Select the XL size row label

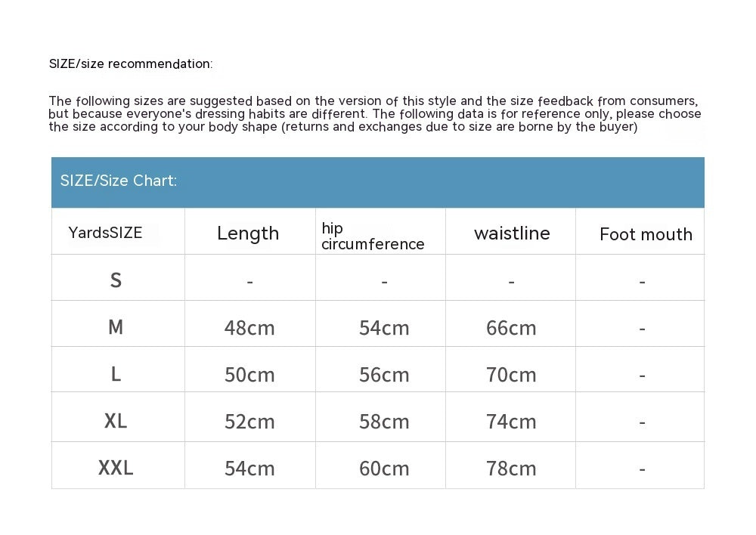tap(116, 421)
